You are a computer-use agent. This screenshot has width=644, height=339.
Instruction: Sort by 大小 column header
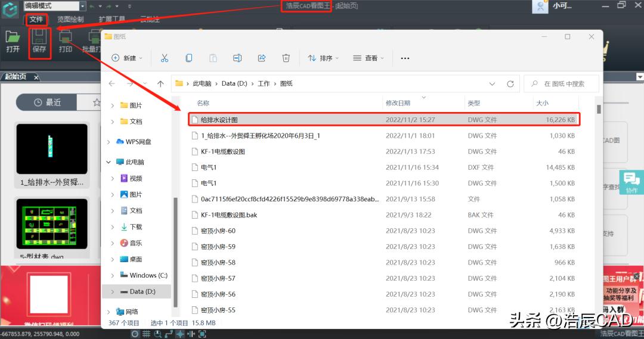(542, 103)
